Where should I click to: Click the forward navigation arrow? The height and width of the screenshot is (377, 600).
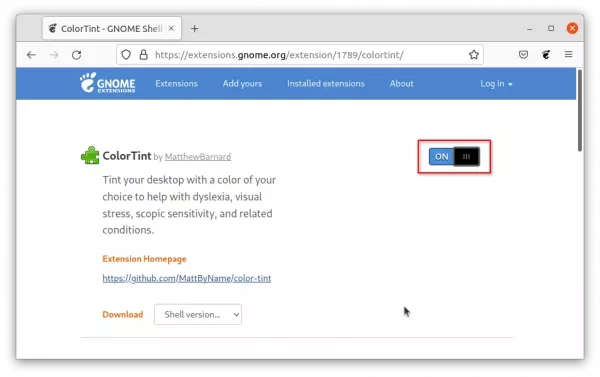[54, 55]
